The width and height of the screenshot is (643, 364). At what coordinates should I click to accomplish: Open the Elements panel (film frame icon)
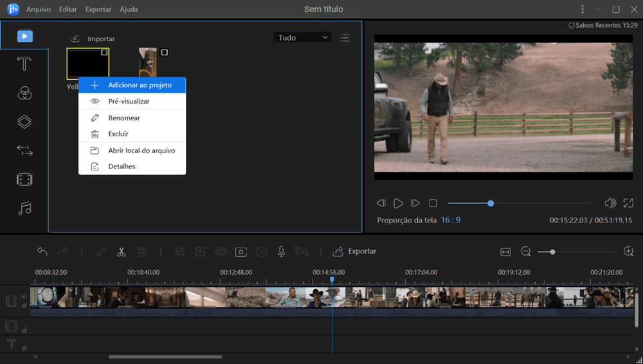[24, 179]
